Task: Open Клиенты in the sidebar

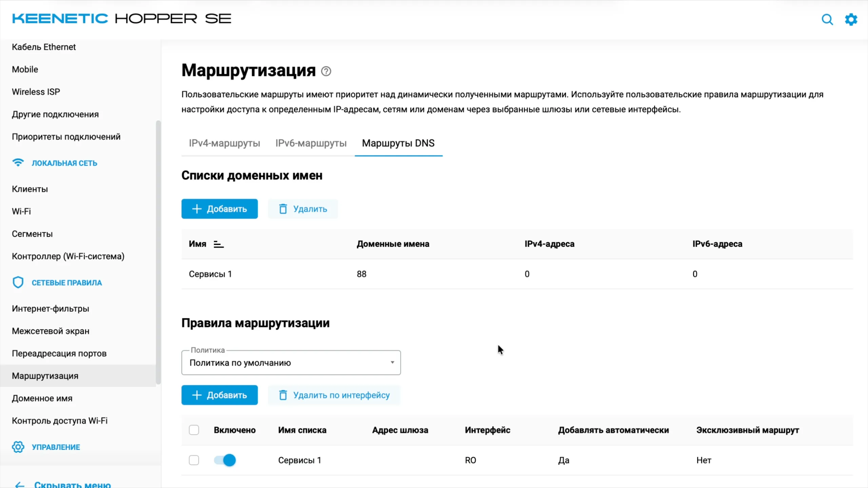Action: coord(30,189)
